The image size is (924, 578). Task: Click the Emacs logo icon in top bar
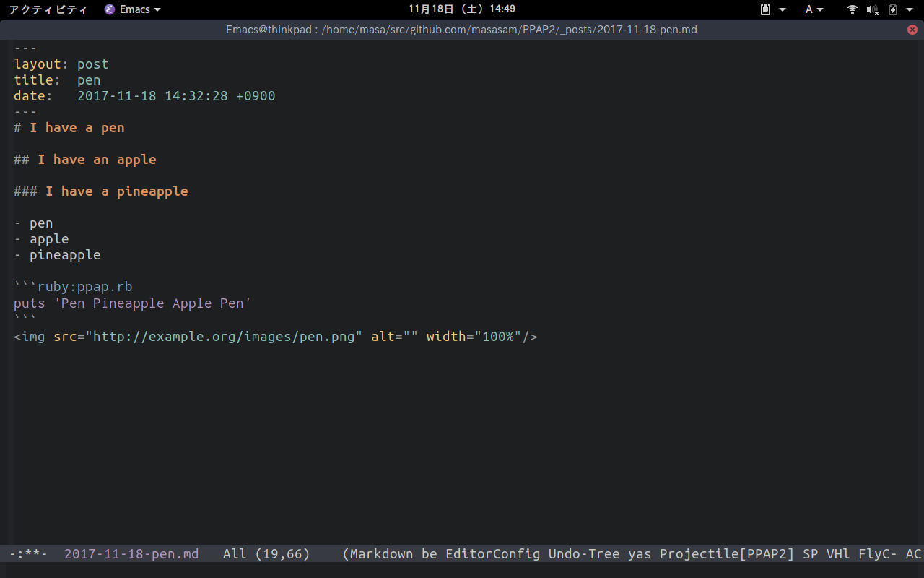tap(110, 9)
